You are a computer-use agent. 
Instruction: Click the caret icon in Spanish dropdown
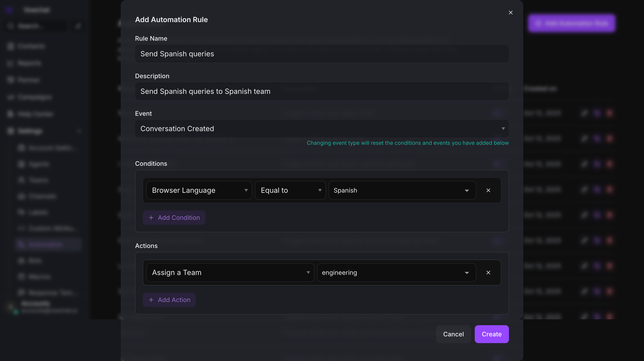point(466,191)
